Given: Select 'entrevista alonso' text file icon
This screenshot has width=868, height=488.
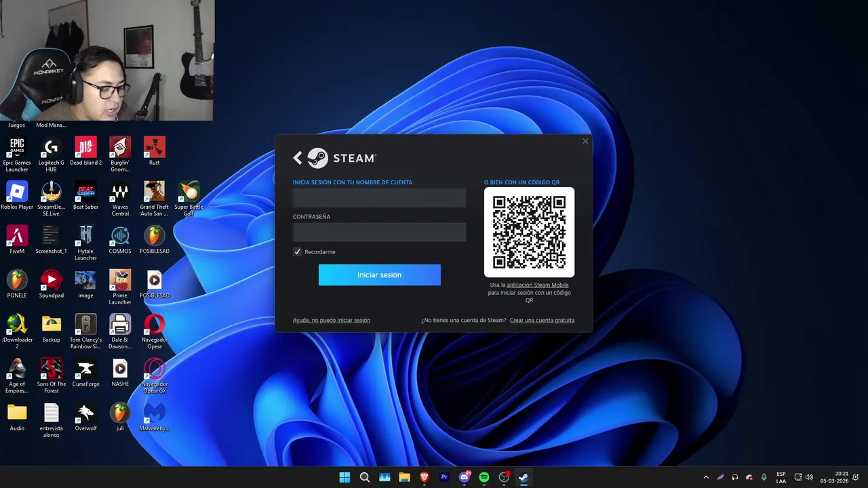Looking at the screenshot, I should 52,421.
